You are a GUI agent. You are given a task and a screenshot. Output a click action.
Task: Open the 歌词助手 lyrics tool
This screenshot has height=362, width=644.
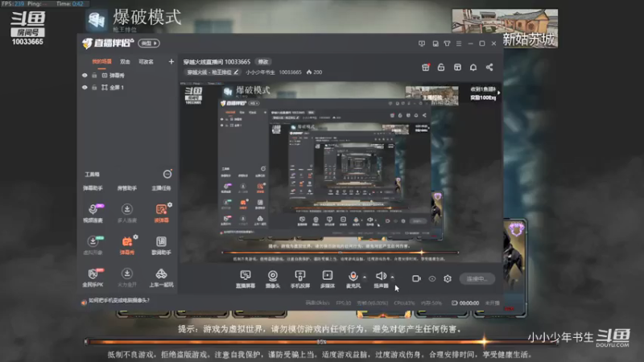click(161, 245)
